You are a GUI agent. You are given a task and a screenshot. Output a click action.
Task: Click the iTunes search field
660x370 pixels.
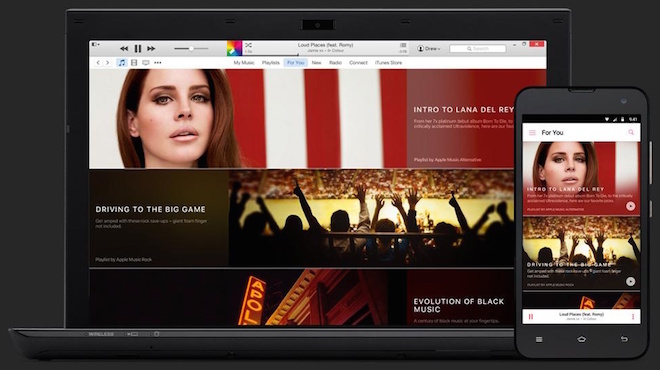click(478, 49)
